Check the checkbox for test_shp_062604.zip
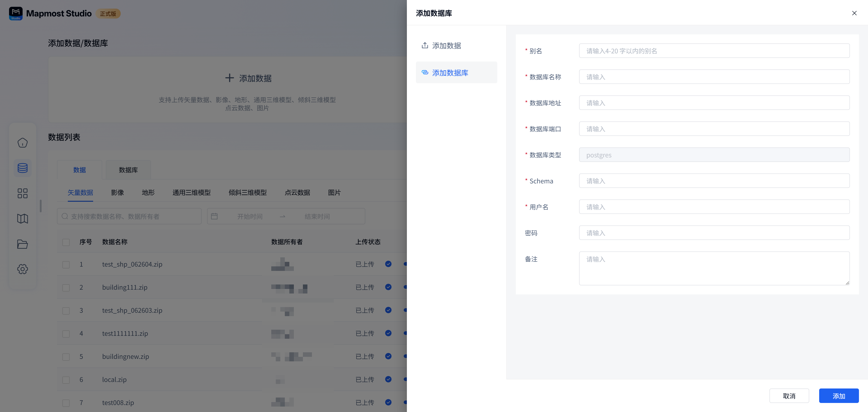Viewport: 868px width, 412px height. (x=66, y=264)
